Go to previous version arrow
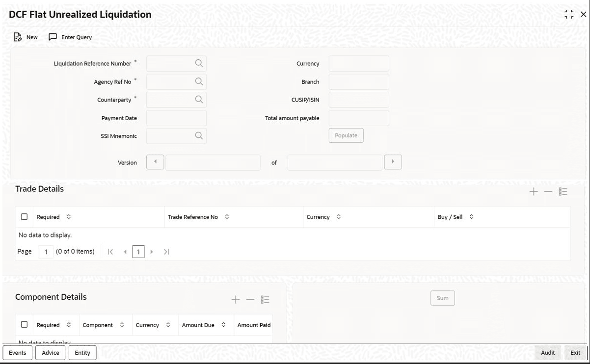The width and height of the screenshot is (590, 364). [155, 162]
